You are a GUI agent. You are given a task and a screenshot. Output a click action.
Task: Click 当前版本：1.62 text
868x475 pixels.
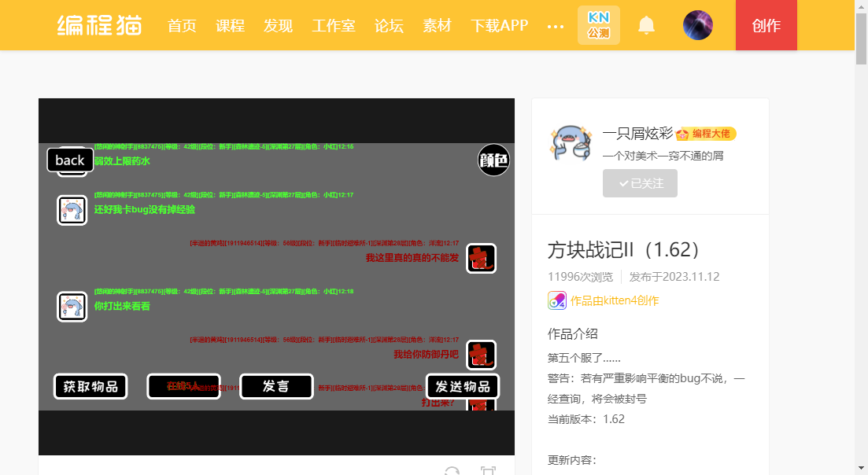pyautogui.click(x=585, y=419)
